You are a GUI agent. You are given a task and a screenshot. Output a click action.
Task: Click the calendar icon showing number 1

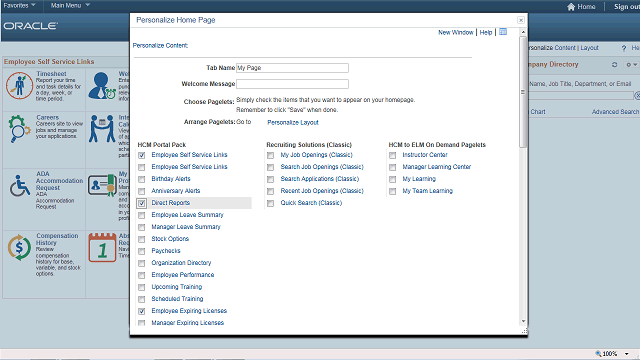coord(102,247)
